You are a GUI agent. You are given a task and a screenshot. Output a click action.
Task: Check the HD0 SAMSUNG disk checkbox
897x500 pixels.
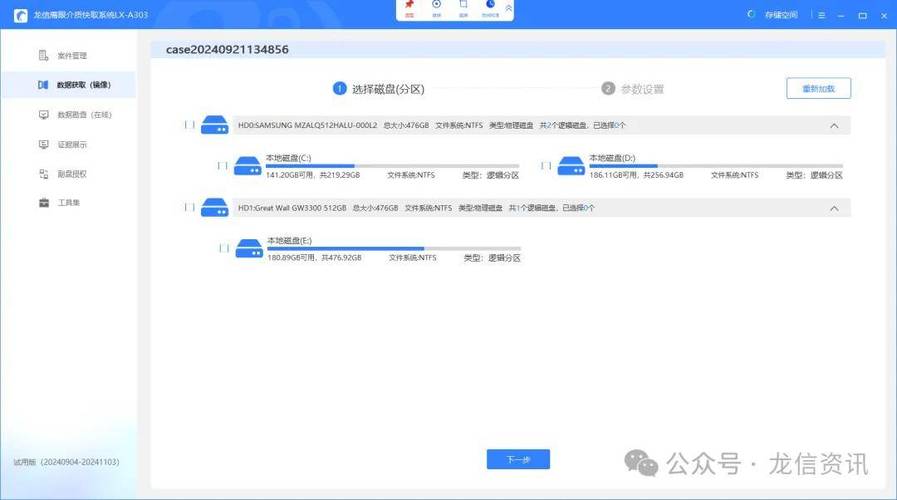tap(189, 125)
